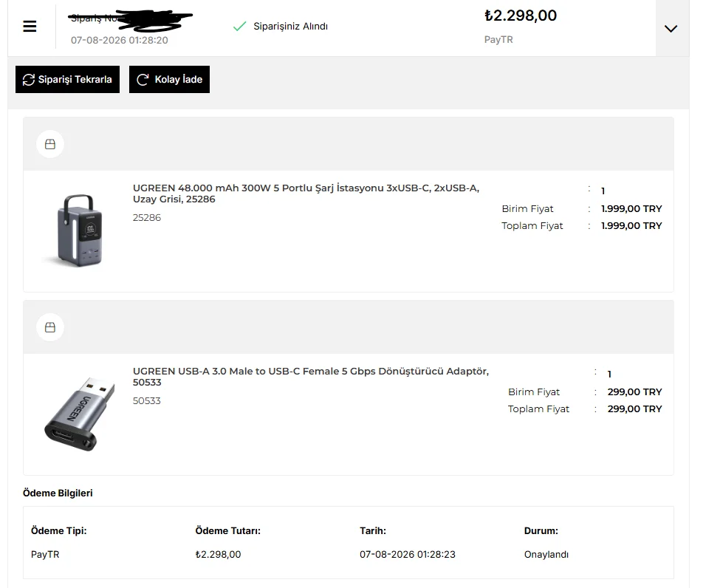The height and width of the screenshot is (588, 703).
Task: Click order date 07-08-2026 01:28:20
Action: 120,41
